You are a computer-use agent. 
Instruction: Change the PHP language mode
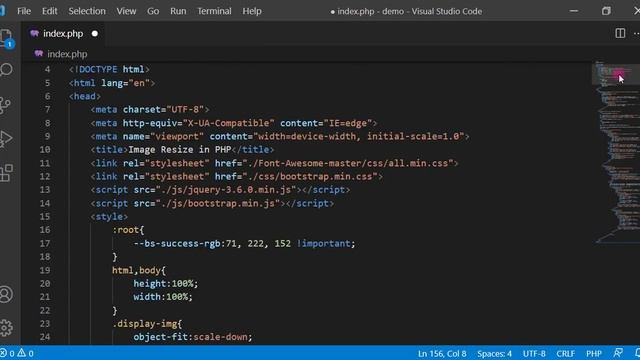tap(594, 353)
